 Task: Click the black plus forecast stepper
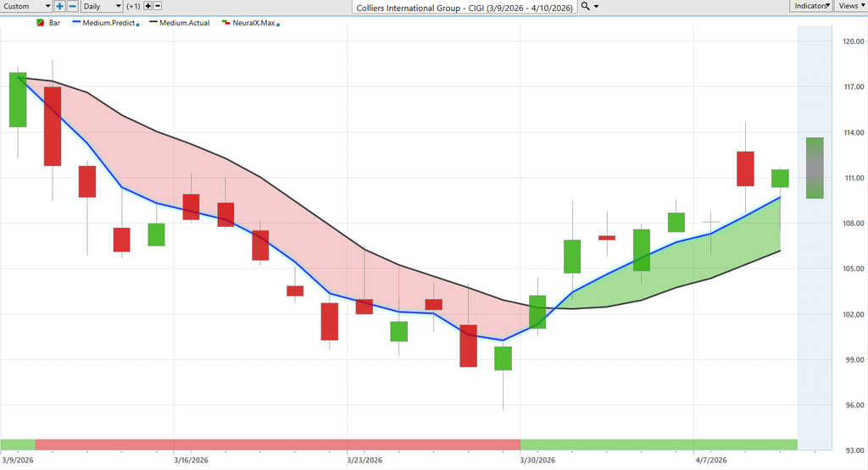click(x=148, y=6)
